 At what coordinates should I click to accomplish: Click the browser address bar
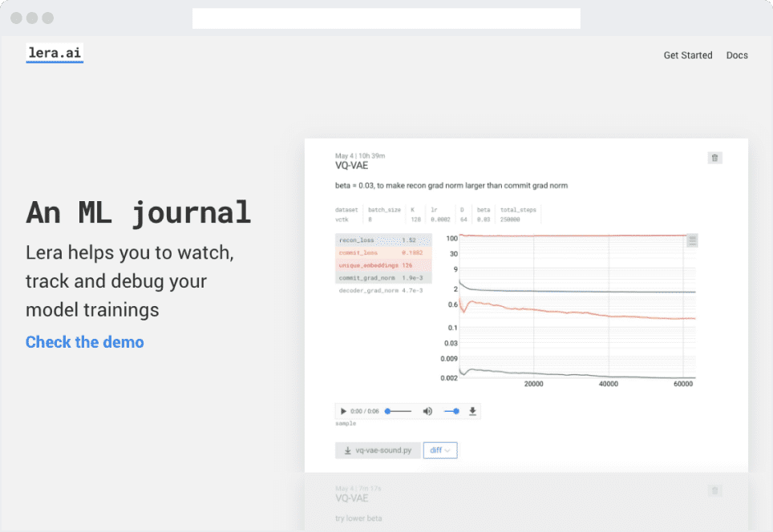coord(386,18)
